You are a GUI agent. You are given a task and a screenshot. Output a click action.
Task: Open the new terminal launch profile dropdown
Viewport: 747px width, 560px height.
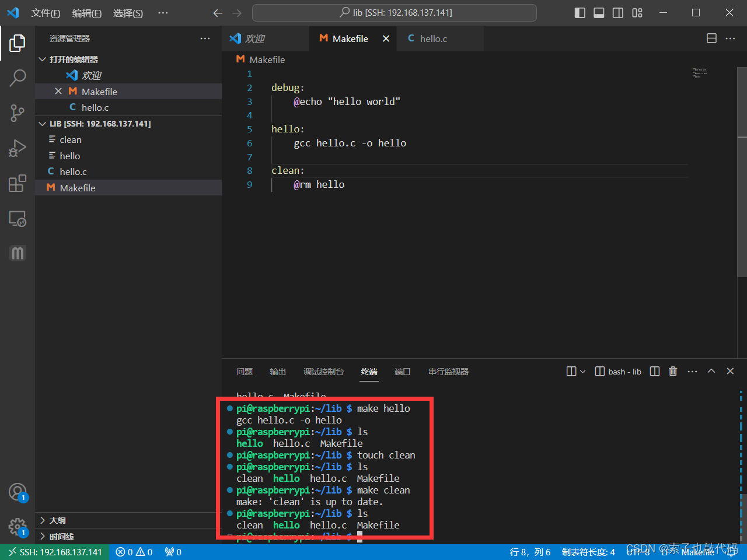[x=582, y=372]
